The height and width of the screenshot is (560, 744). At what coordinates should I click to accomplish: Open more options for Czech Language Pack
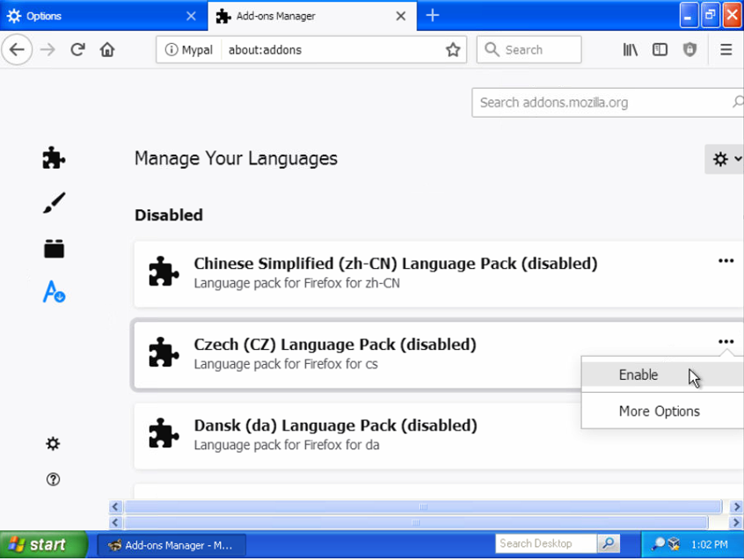coord(726,341)
